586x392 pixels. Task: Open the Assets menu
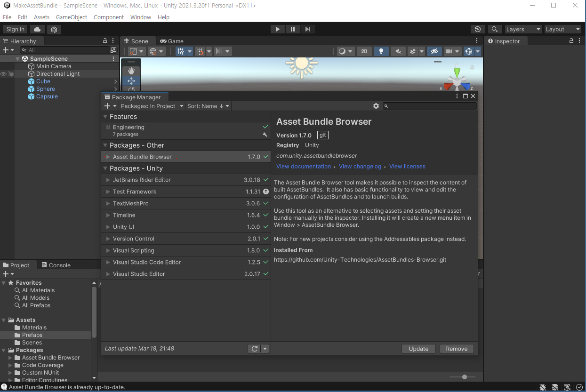point(41,17)
